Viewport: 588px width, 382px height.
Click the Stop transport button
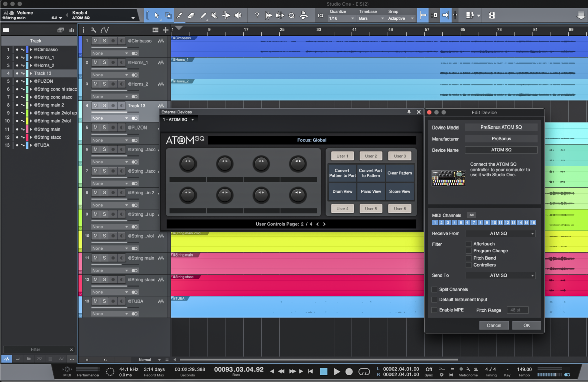[x=324, y=372]
